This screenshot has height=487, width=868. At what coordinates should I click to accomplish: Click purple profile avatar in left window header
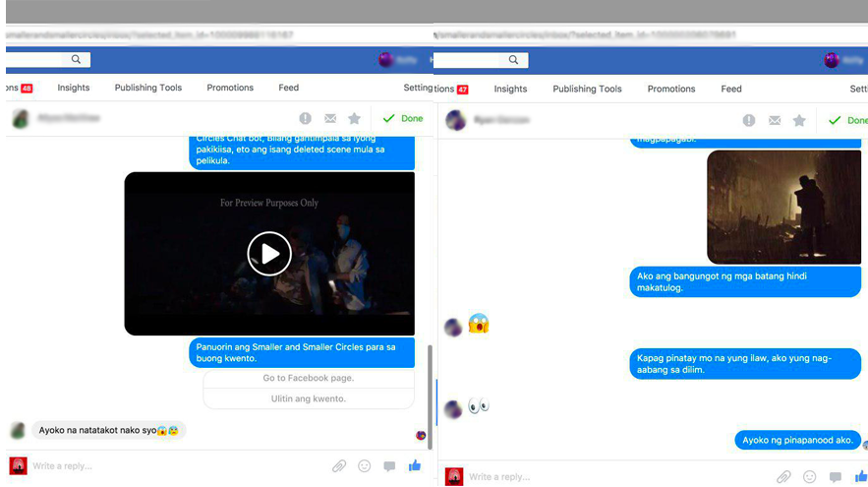tap(386, 59)
